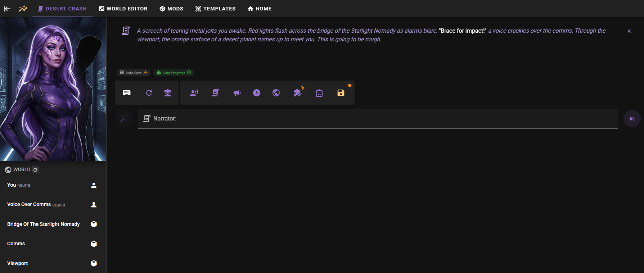The image size is (644, 273).
Task: Switch to the World Editor tab
Action: click(123, 9)
